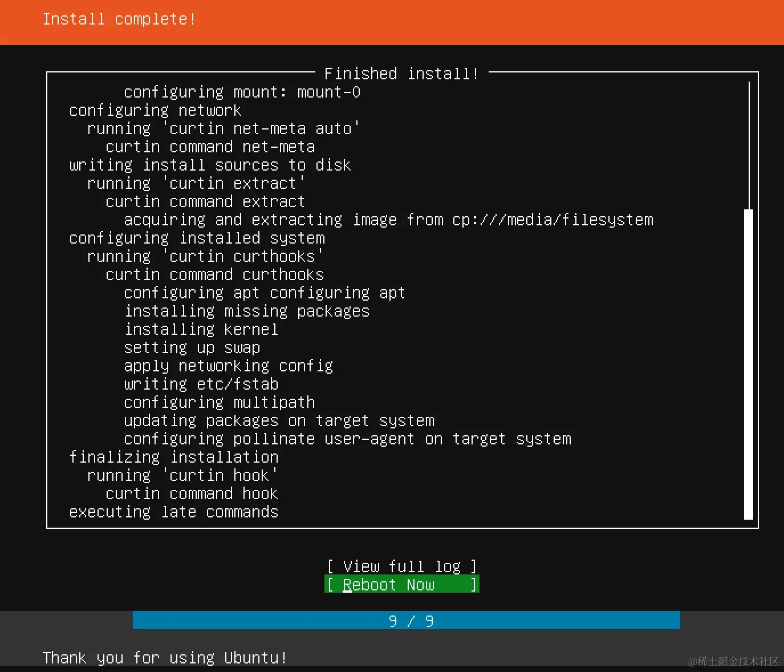Screen dimensions: 784x672
Task: Click 'acquiring and extracting image' log line
Action: [388, 220]
